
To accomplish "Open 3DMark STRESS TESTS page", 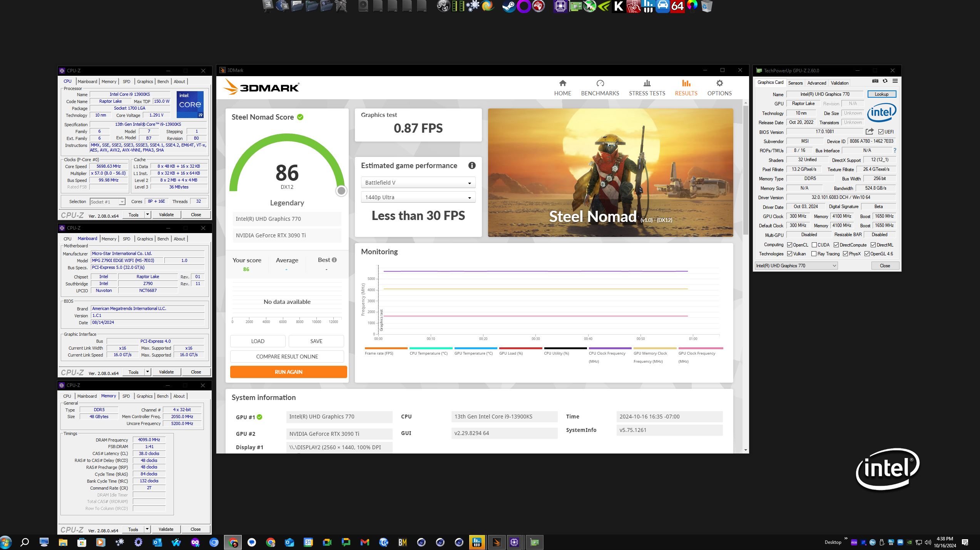I will (x=647, y=88).
